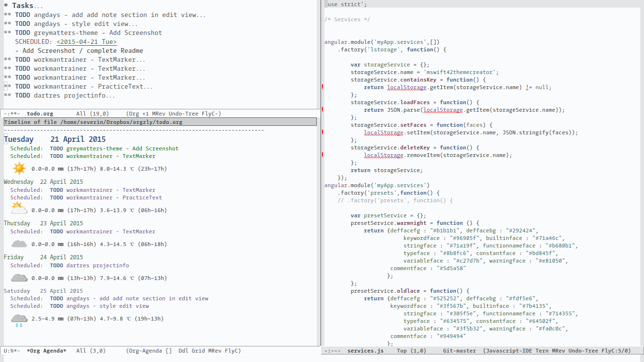Open agenda entry 'greymatters-theme - Add Screenshot'

point(123,148)
